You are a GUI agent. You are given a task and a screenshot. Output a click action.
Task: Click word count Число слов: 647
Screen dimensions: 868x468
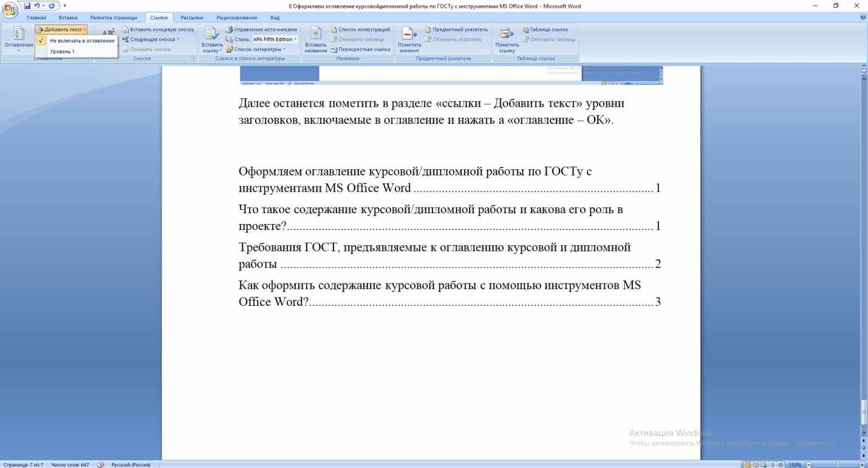click(70, 464)
